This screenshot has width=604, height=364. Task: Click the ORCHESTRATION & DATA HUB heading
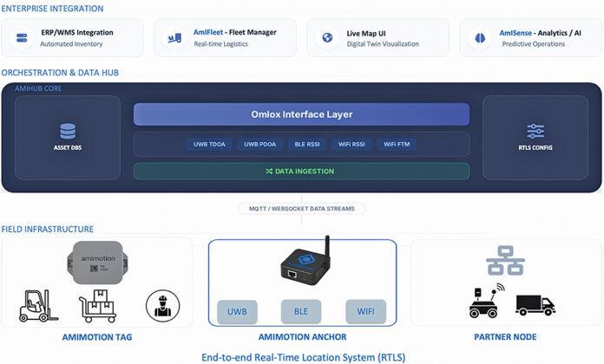[x=60, y=73]
